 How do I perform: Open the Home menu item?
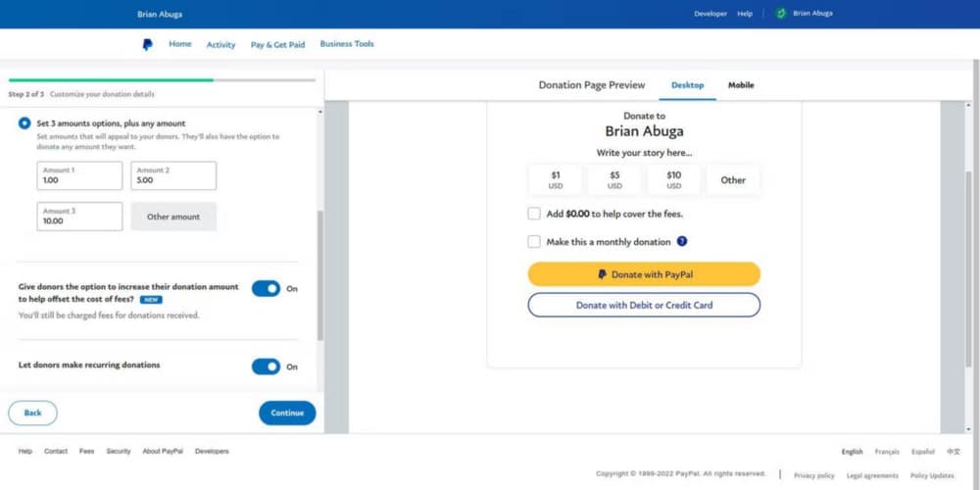180,44
